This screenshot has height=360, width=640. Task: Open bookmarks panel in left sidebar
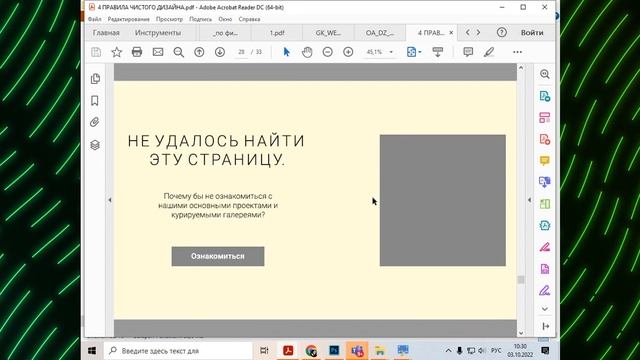(95, 101)
